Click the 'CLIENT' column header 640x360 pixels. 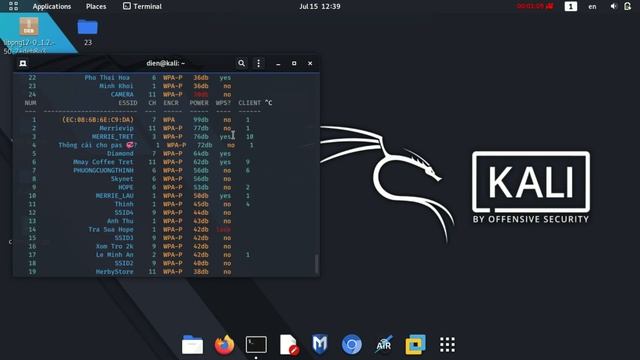click(x=249, y=103)
